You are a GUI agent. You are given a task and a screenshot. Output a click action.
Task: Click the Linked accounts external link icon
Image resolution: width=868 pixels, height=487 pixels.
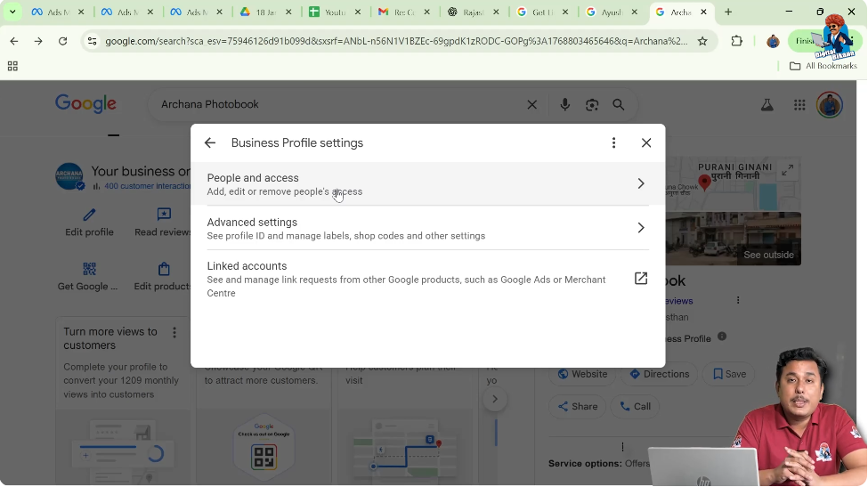(x=640, y=279)
